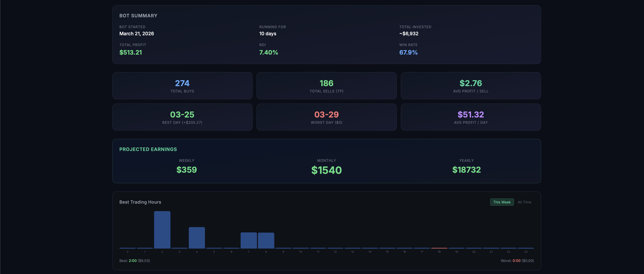This screenshot has width=644, height=274.
Task: Select the 186 Total Sells card
Action: point(327,86)
